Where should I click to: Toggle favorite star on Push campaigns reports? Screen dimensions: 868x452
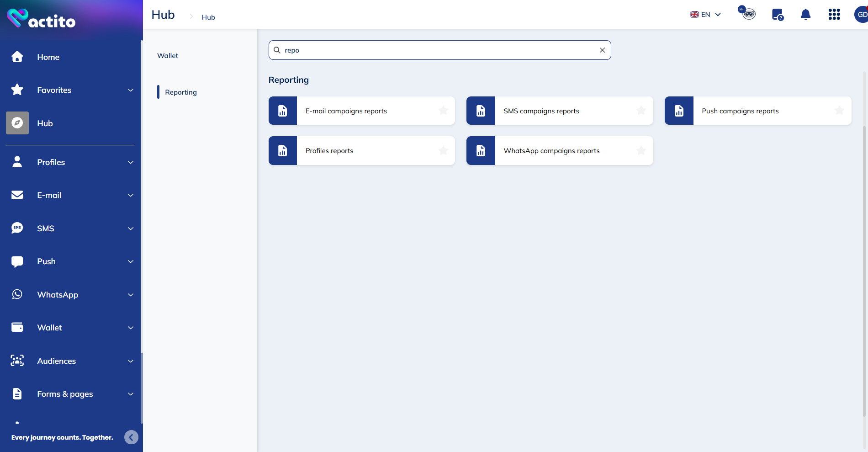839,111
